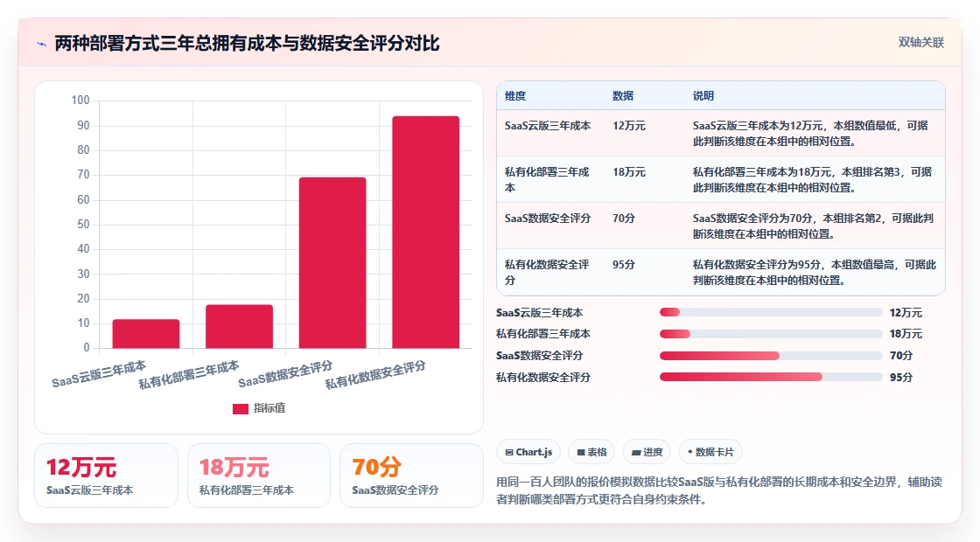Viewport: 980px width, 542px height.
Task: Click the SaaS数据安全评分 chart bar
Action: coord(332,262)
